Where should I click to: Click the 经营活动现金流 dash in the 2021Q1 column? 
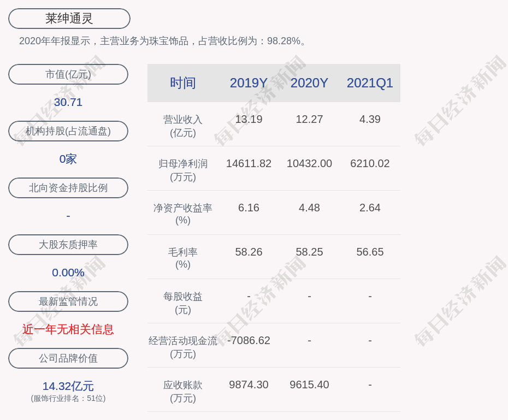click(370, 340)
